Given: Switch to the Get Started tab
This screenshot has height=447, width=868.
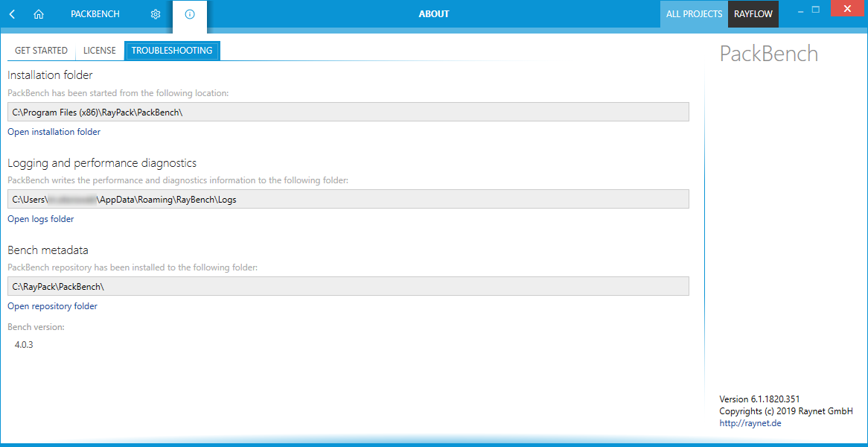Looking at the screenshot, I should [41, 51].
